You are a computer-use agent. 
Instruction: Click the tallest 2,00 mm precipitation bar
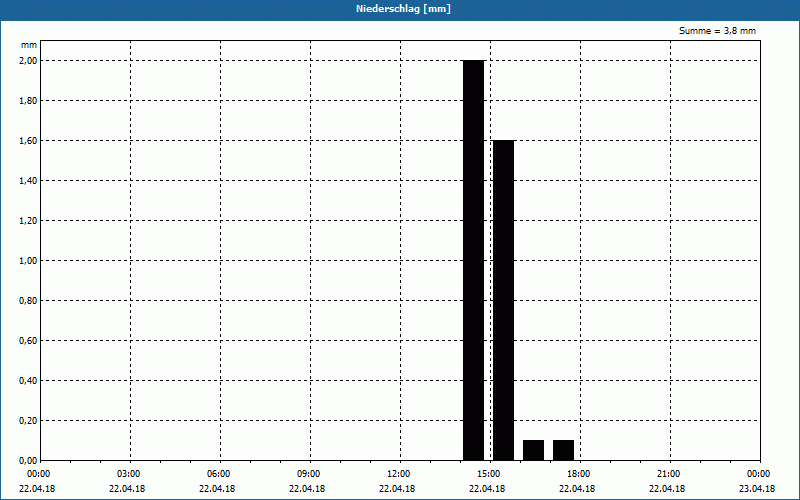(473, 260)
